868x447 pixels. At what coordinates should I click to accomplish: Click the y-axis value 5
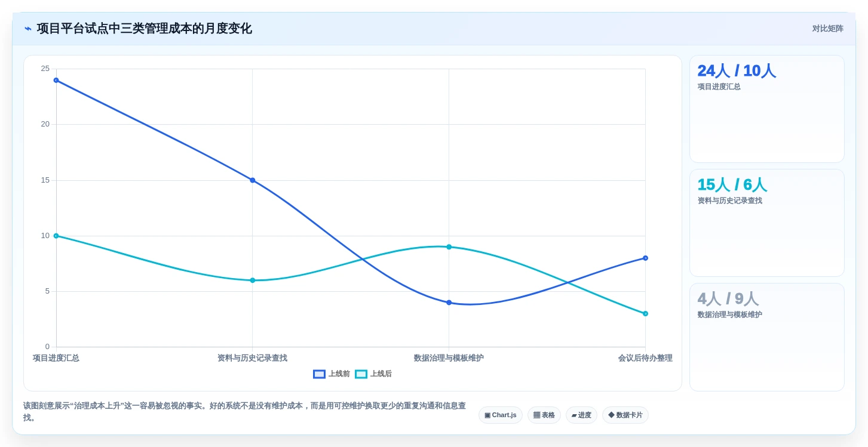click(47, 291)
